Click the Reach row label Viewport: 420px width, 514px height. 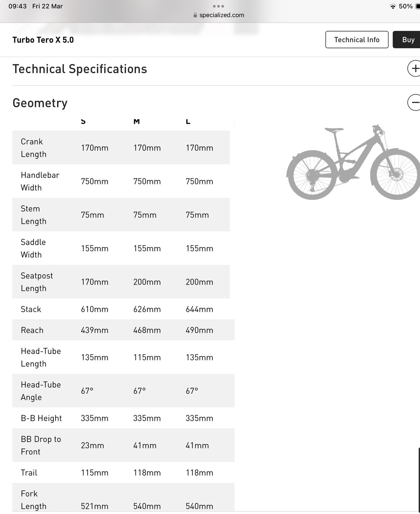(x=32, y=330)
